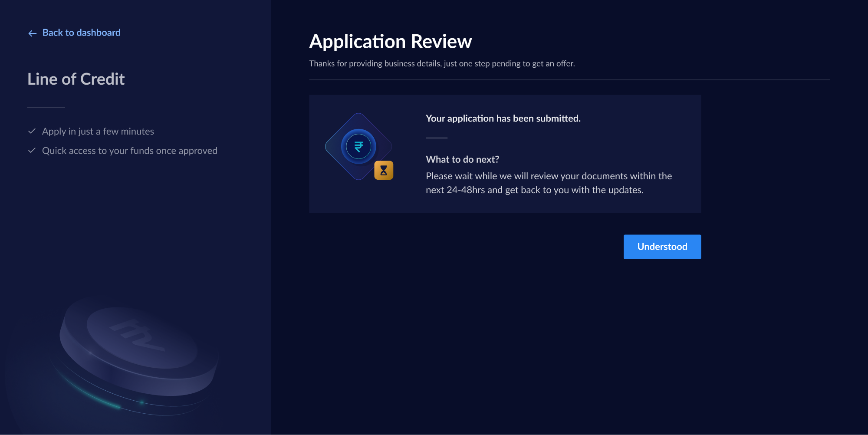The height and width of the screenshot is (435, 868).
Task: Click the 'Thanks for providing business details' subtitle
Action: [442, 64]
